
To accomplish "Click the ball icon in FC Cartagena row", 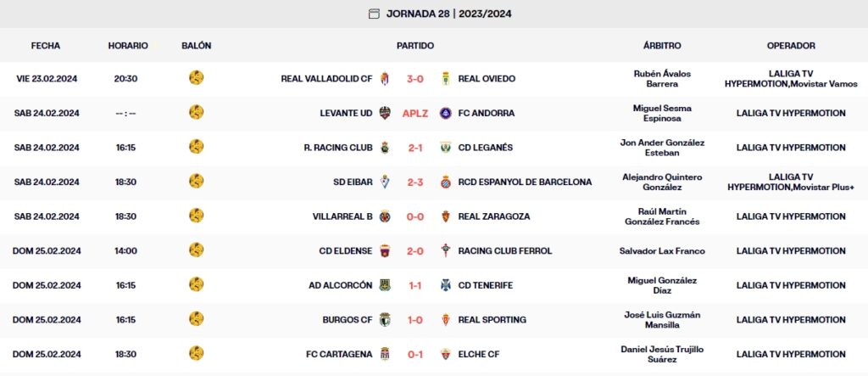I will tap(197, 353).
